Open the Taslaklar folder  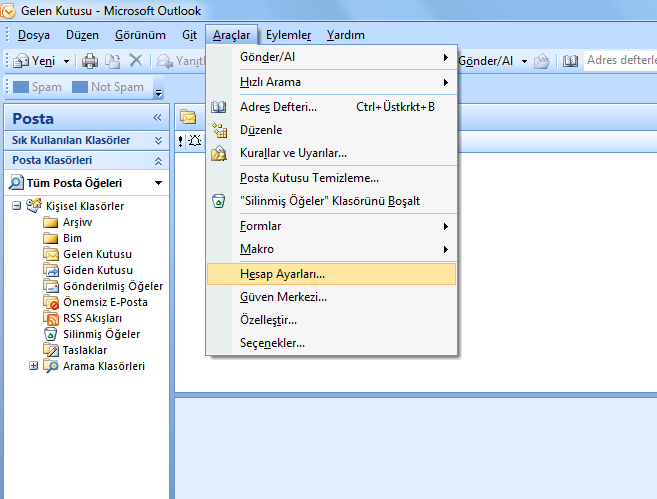(75, 350)
